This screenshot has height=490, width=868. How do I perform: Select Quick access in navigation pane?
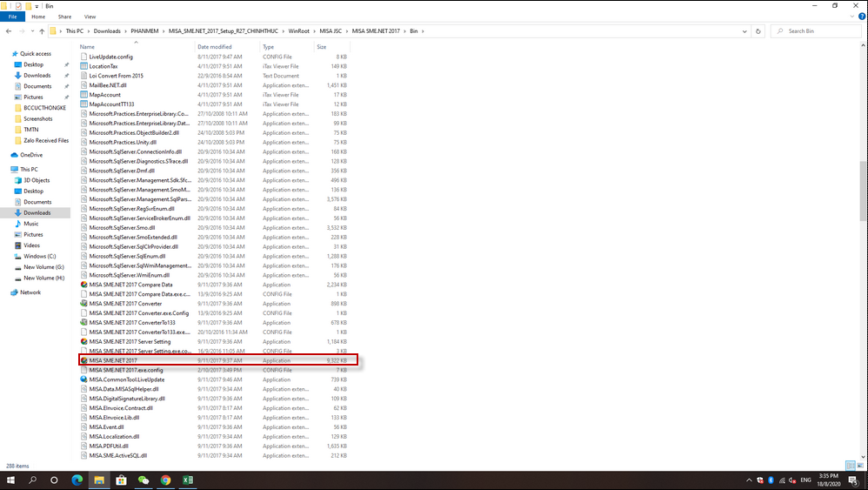pos(36,54)
